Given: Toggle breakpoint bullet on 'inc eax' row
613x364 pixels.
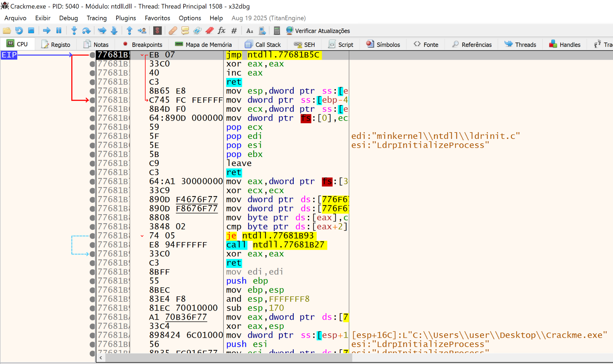Looking at the screenshot, I should click(x=92, y=73).
